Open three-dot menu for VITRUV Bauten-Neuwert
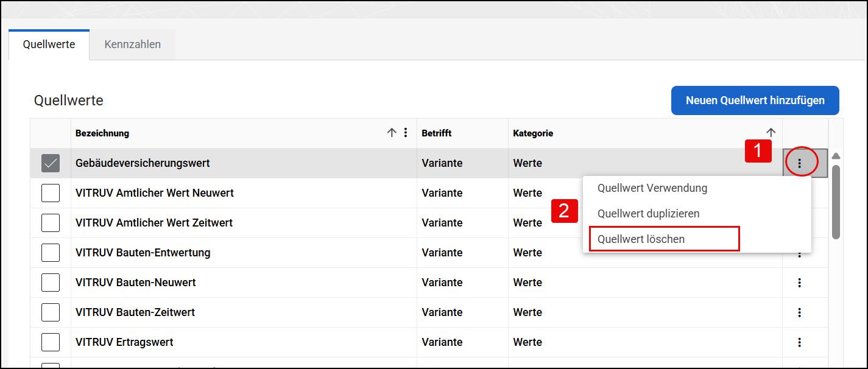 (800, 283)
